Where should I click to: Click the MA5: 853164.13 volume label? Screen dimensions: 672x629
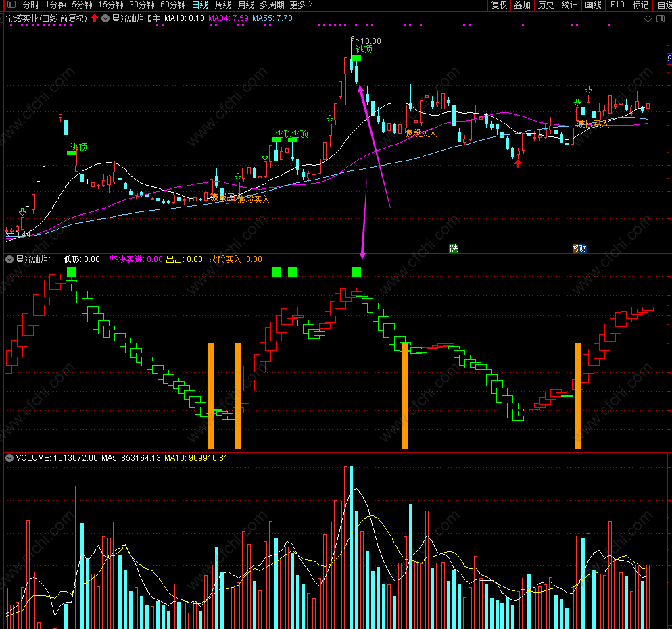point(131,458)
